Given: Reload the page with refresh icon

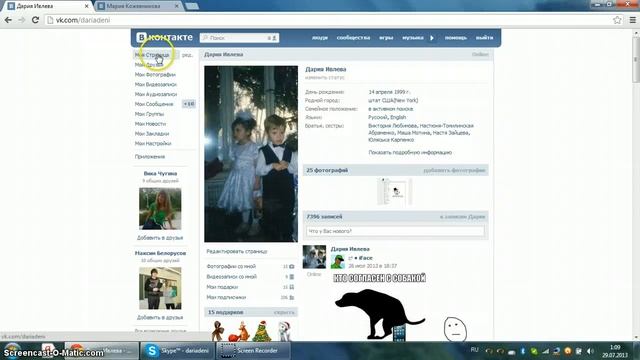Looking at the screenshot, I should pos(36,20).
